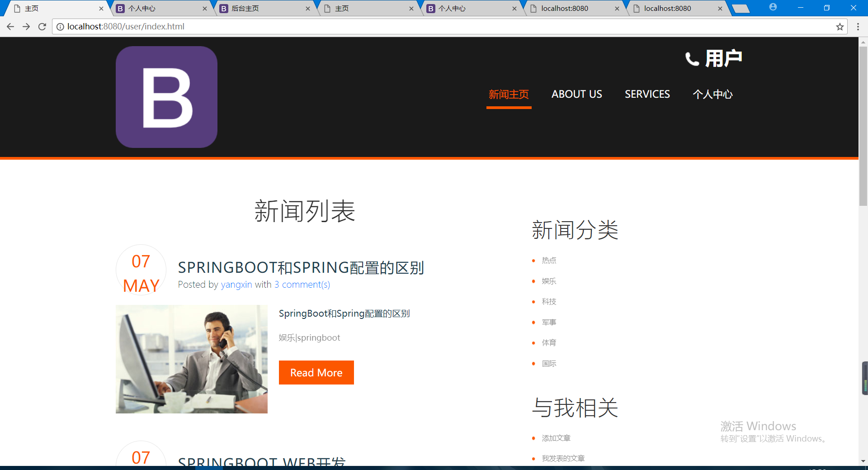The image size is (868, 470).
Task: Switch to the second 个人中心 browser tab
Action: pos(471,9)
